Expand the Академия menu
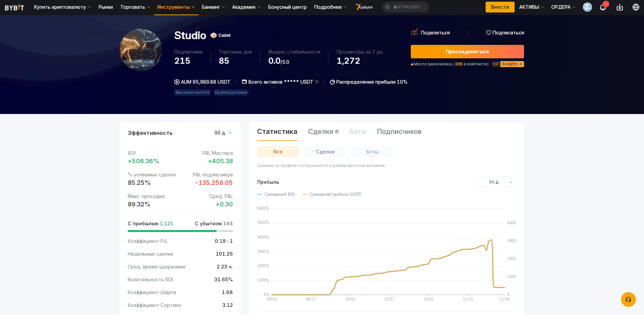 click(x=246, y=7)
